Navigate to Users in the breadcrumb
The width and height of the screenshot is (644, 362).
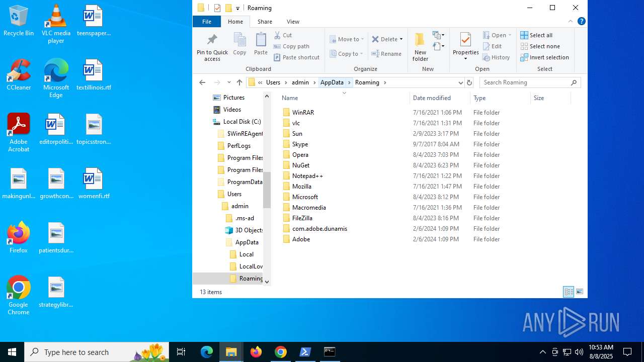point(273,82)
